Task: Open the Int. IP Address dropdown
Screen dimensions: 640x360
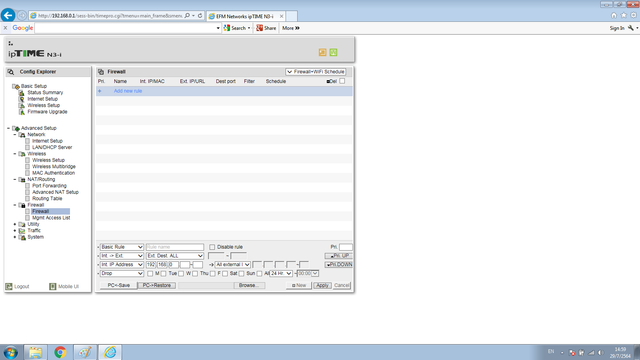Action: tap(122, 264)
